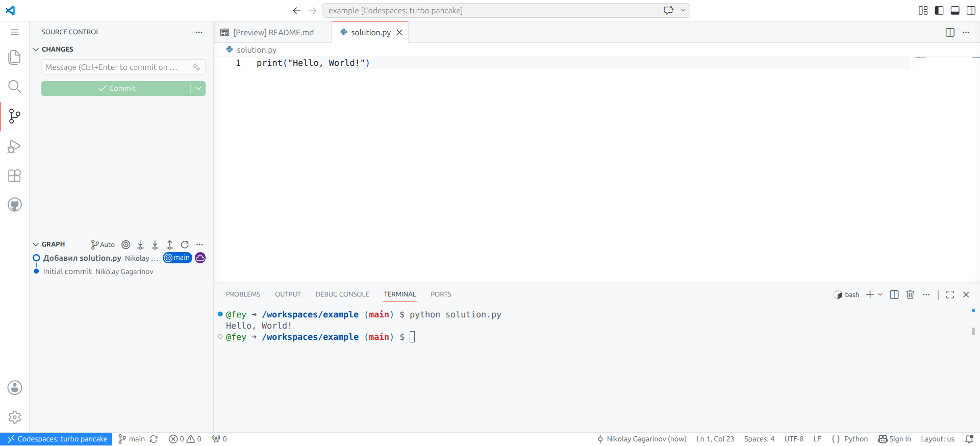Toggle the Secondary Side Bar
This screenshot has height=446, width=980.
(971, 11)
